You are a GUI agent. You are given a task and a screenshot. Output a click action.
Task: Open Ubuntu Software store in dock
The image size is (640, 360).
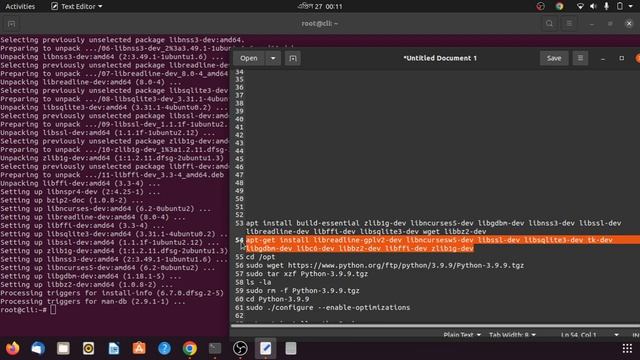point(139,348)
